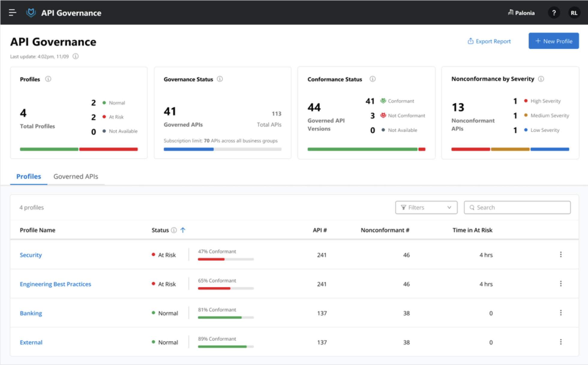Click the Palonia organization switcher
Viewport: 588px width, 365px height.
(x=521, y=13)
